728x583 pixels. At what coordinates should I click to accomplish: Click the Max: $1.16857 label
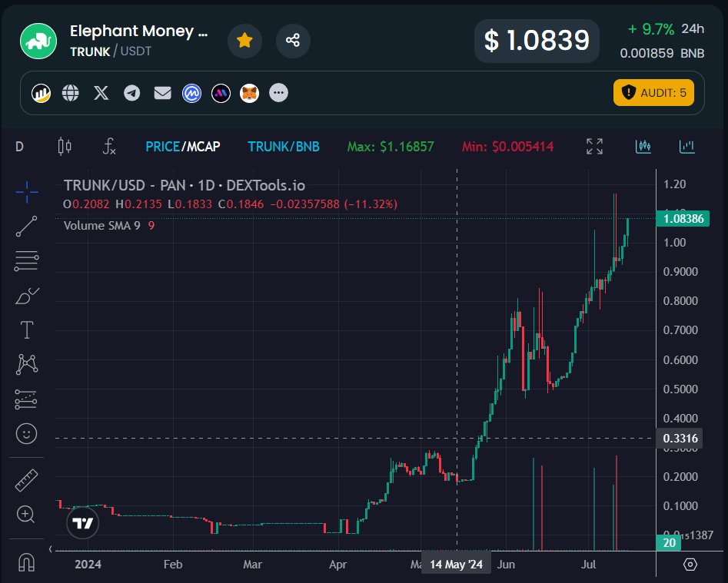pos(391,147)
